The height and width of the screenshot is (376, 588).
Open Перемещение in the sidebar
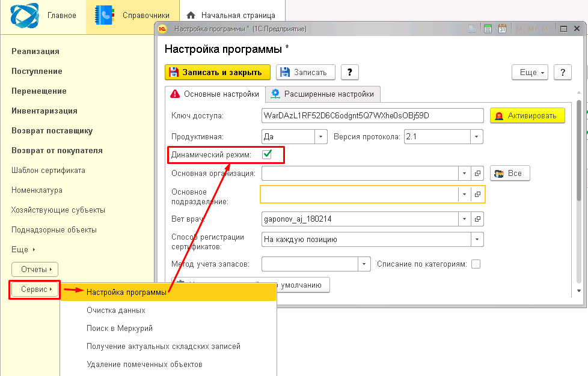coord(39,91)
